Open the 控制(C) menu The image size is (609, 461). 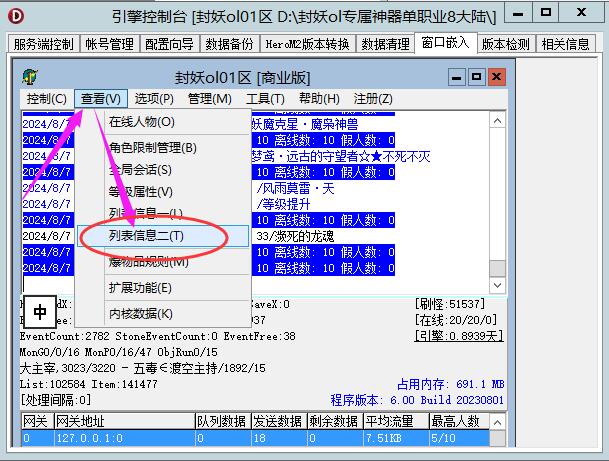(x=46, y=99)
